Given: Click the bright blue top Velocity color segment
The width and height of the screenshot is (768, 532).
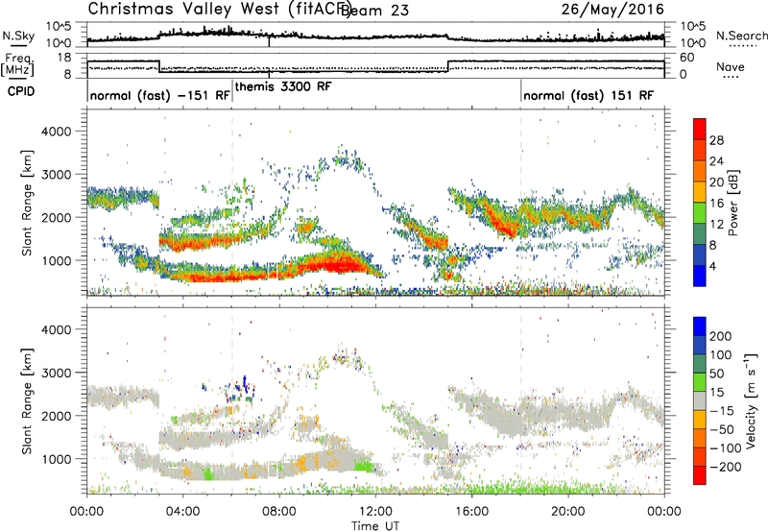Looking at the screenshot, I should click(x=700, y=326).
